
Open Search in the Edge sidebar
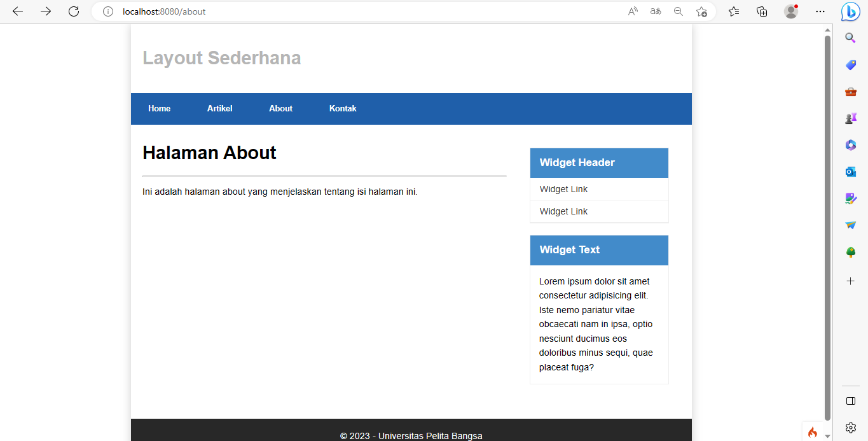click(850, 38)
